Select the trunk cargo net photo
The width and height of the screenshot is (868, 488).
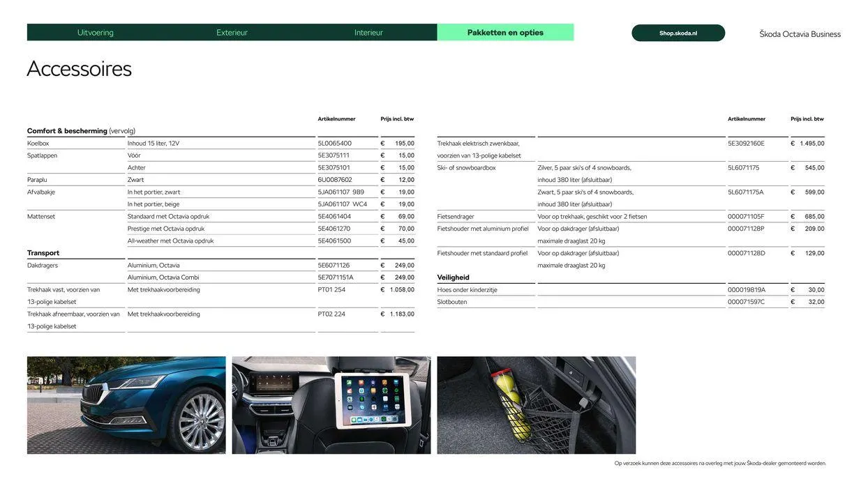536,404
